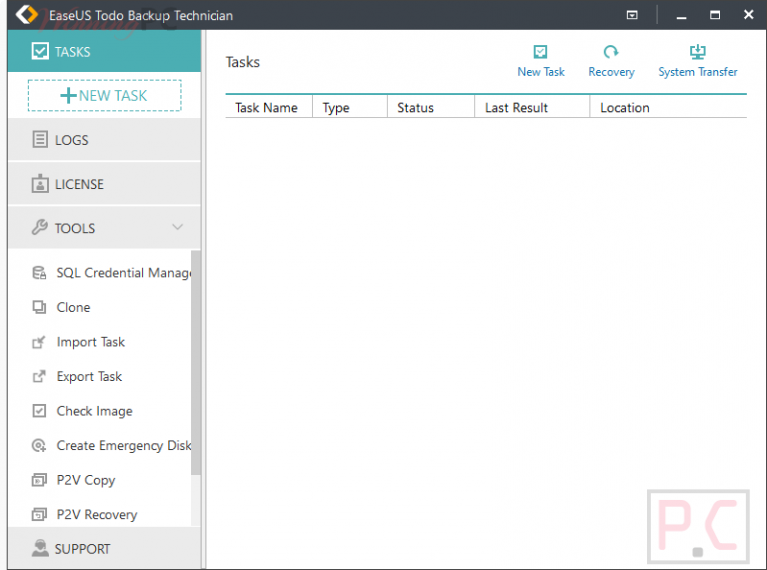
Task: Click the P2V Recovery icon
Action: click(39, 515)
